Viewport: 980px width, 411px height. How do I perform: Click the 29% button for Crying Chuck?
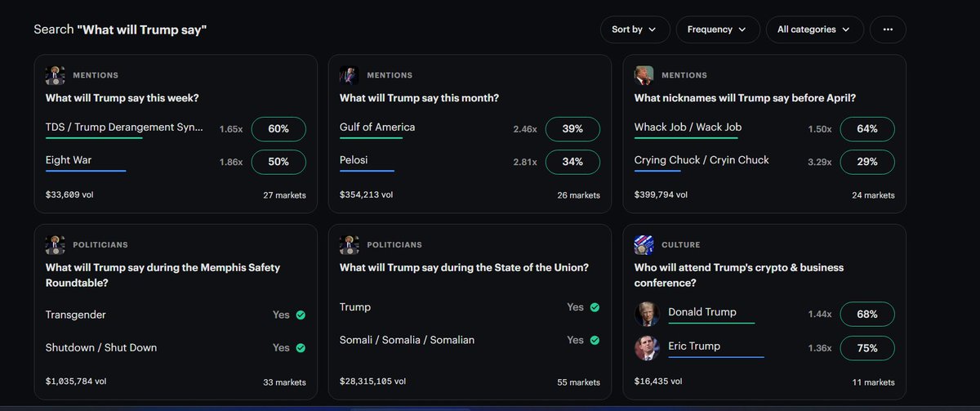[867, 162]
